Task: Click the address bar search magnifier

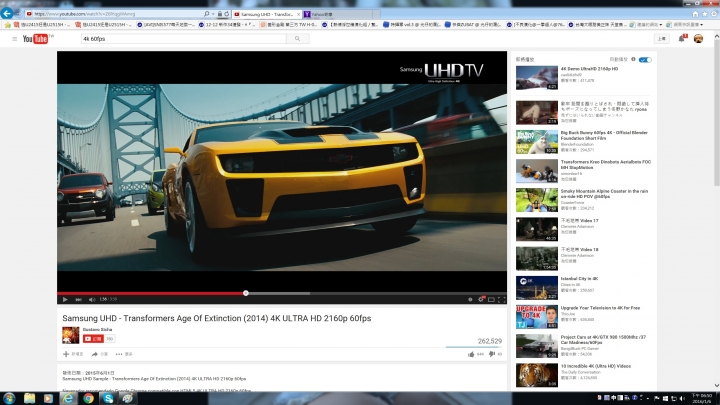Action: click(206, 14)
